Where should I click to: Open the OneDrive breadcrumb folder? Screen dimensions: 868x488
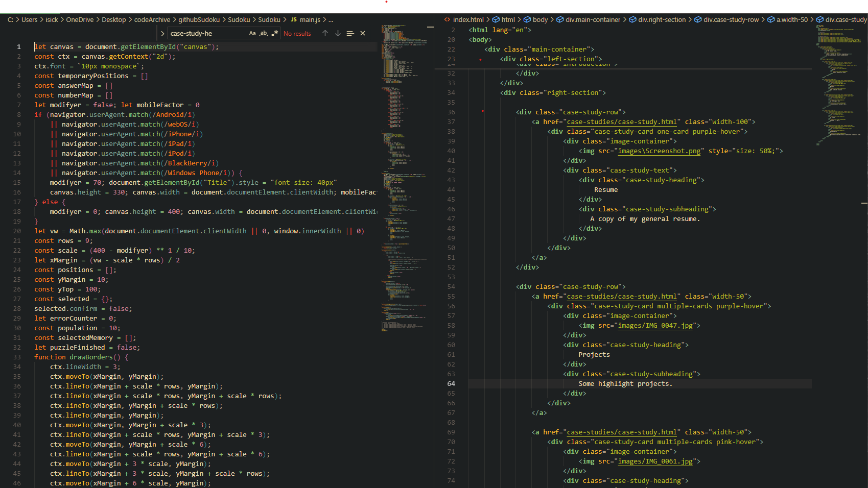(80, 19)
